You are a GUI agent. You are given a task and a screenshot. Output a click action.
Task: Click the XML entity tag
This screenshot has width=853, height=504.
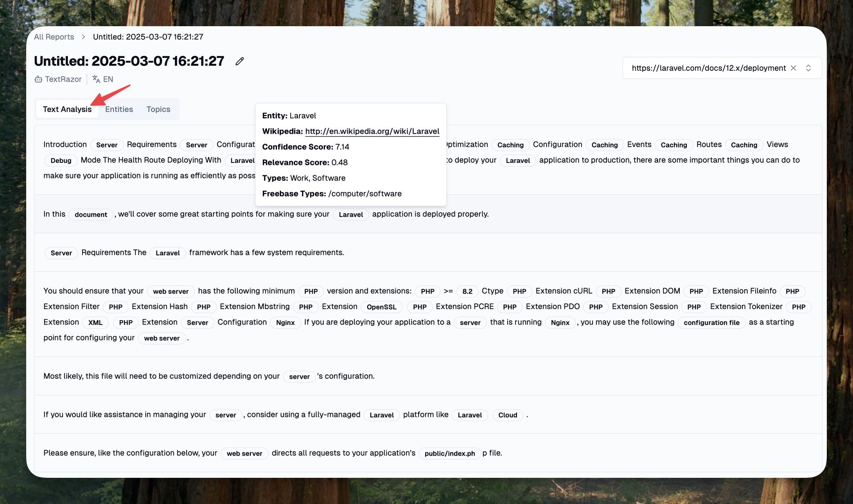(95, 322)
